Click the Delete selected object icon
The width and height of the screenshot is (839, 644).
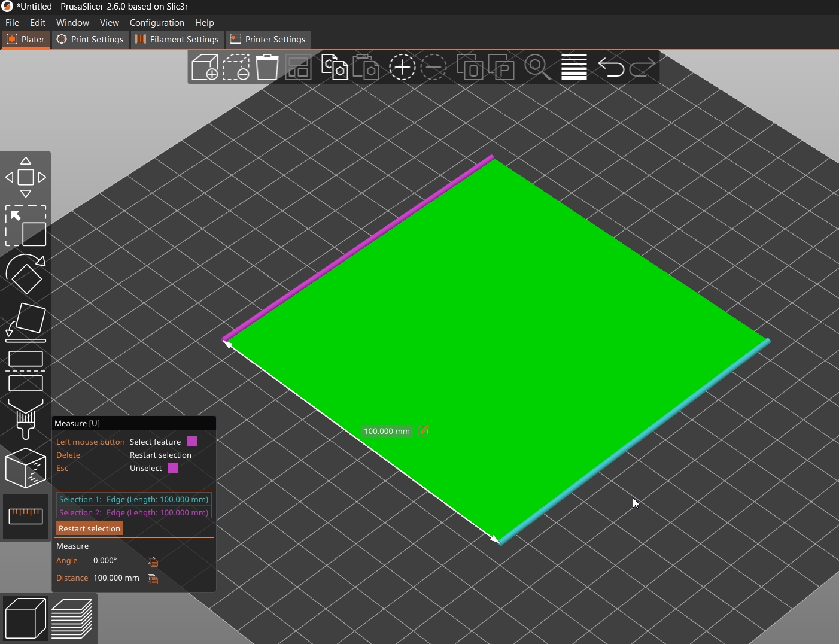tap(236, 67)
